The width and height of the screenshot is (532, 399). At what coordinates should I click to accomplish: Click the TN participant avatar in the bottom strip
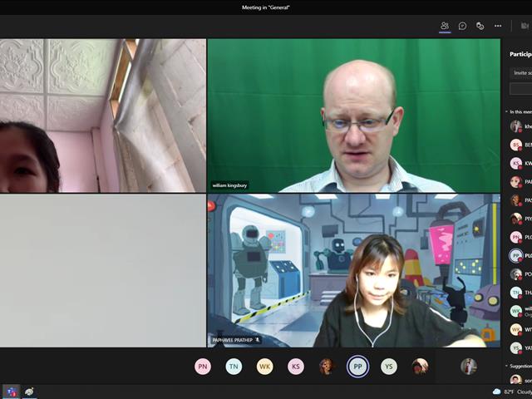[234, 367]
